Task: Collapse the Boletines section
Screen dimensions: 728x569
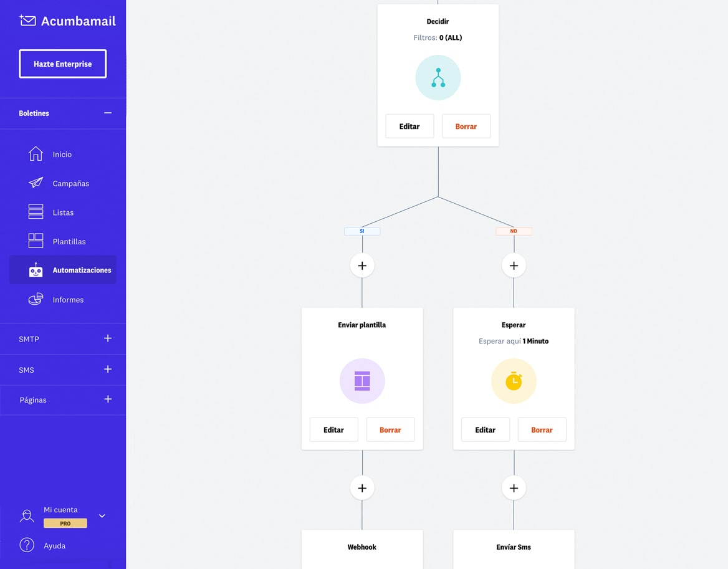Action: pyautogui.click(x=108, y=113)
